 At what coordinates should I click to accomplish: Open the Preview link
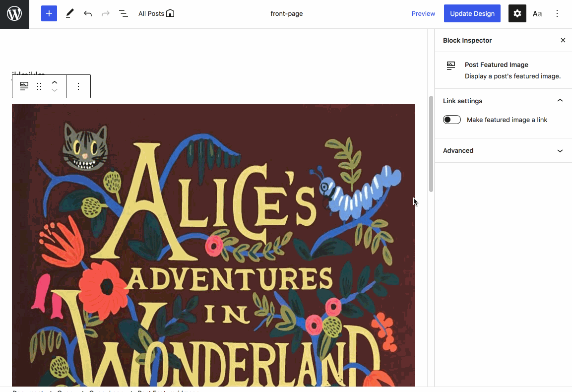coord(423,13)
